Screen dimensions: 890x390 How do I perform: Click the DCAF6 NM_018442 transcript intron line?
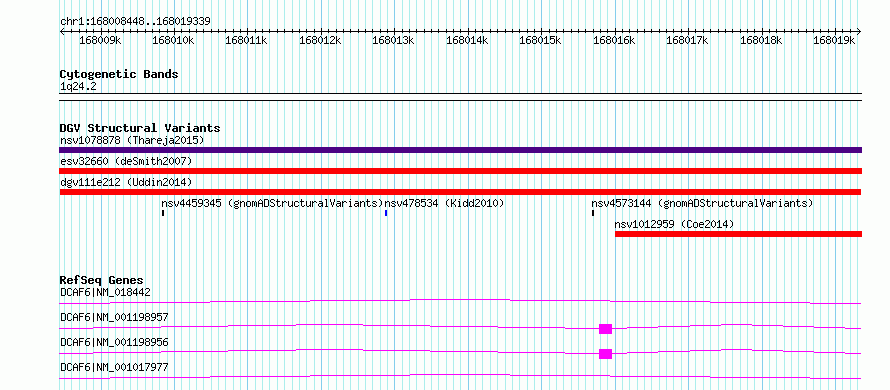pyautogui.click(x=460, y=301)
